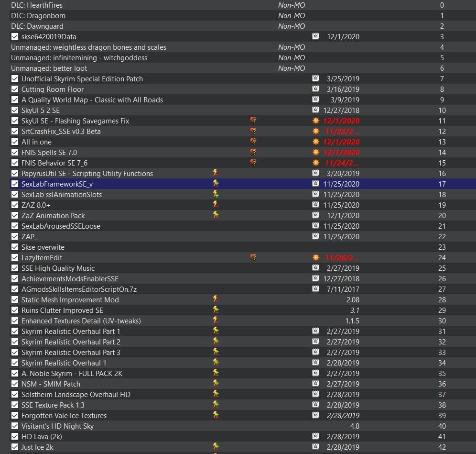Select DLC: HearthFires row
Image resolution: width=476 pixels, height=454 pixels.
(x=243, y=5)
